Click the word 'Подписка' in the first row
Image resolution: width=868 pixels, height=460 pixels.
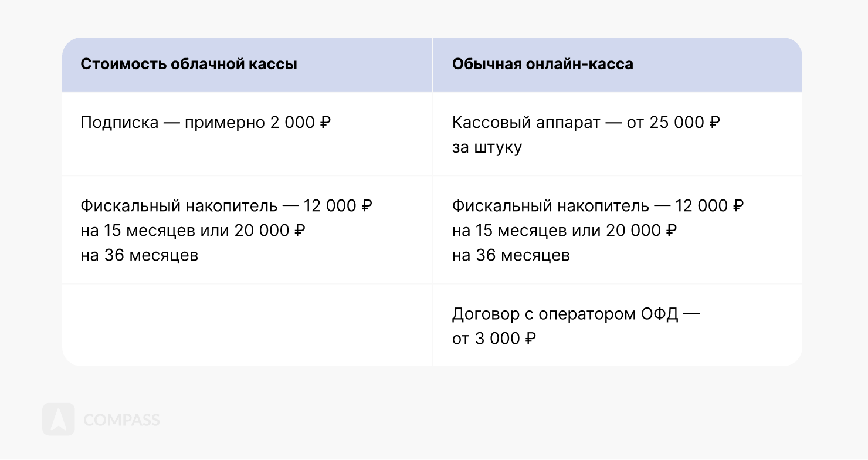click(119, 123)
